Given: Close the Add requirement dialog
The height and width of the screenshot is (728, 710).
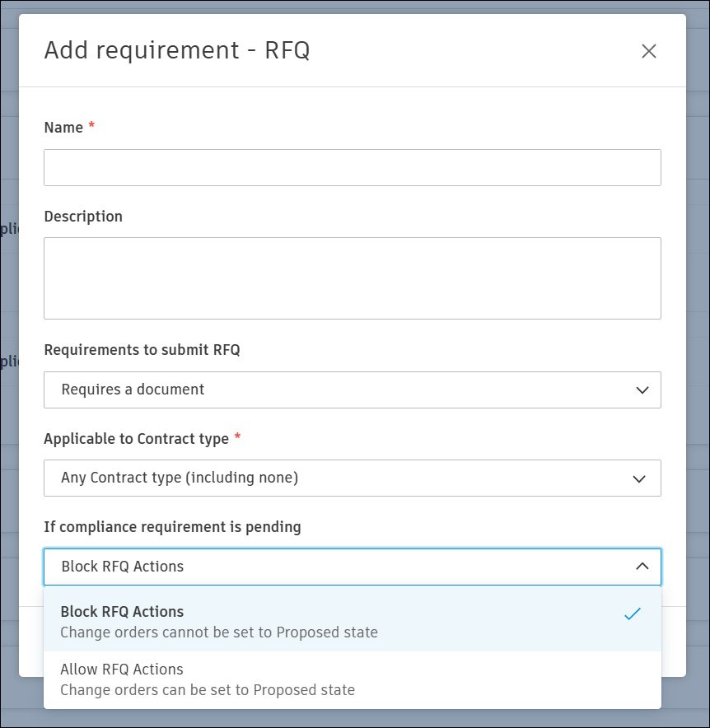Looking at the screenshot, I should (x=649, y=51).
